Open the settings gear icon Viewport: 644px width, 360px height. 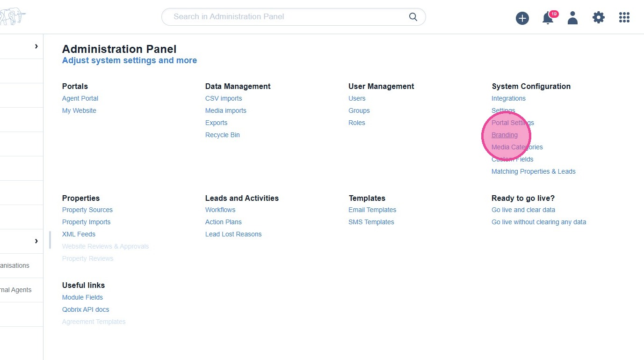599,18
